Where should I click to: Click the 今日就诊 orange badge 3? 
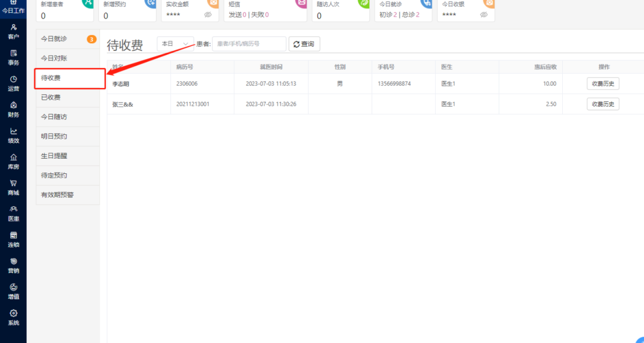(x=92, y=39)
